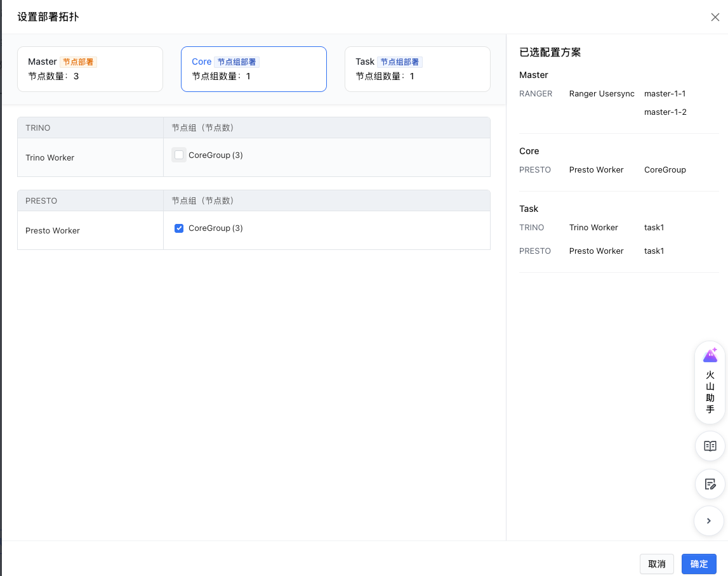The height and width of the screenshot is (576, 728).
Task: Click the feedback note-edit icon
Action: [x=710, y=484]
